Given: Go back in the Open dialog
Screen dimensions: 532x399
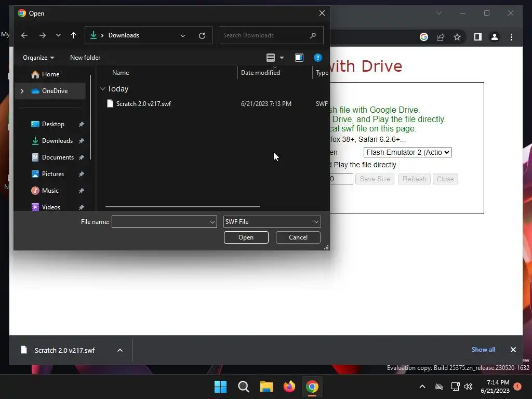Looking at the screenshot, I should (x=24, y=35).
